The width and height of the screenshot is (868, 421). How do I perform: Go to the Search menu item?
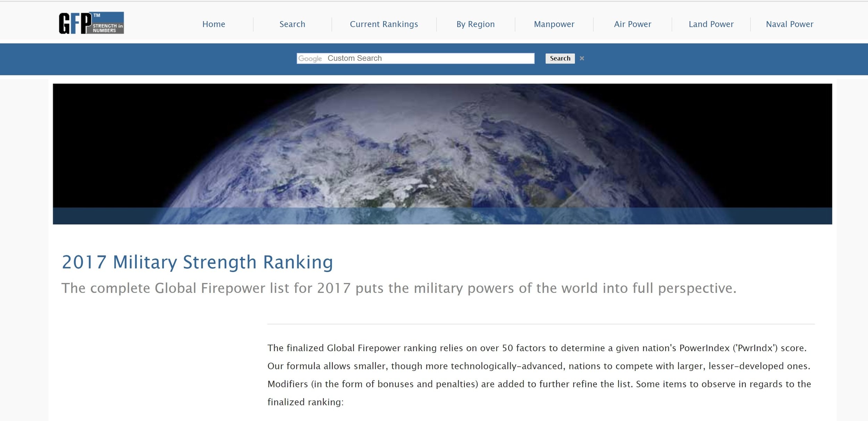pos(292,24)
